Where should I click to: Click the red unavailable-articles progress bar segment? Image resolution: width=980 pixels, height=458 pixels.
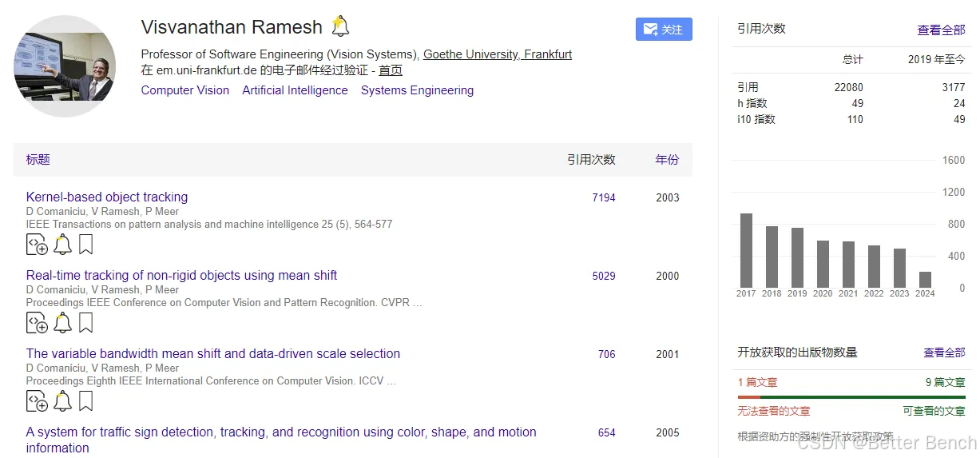(749, 396)
